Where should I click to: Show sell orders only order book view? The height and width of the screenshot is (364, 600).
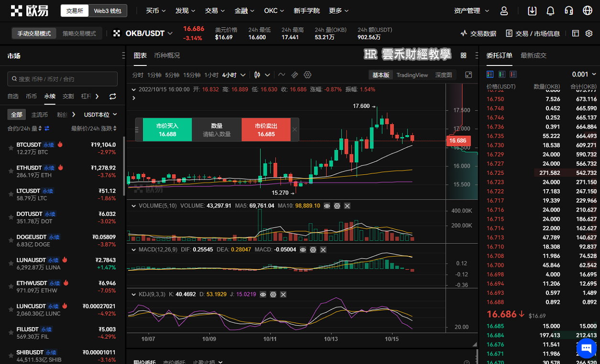(x=513, y=74)
